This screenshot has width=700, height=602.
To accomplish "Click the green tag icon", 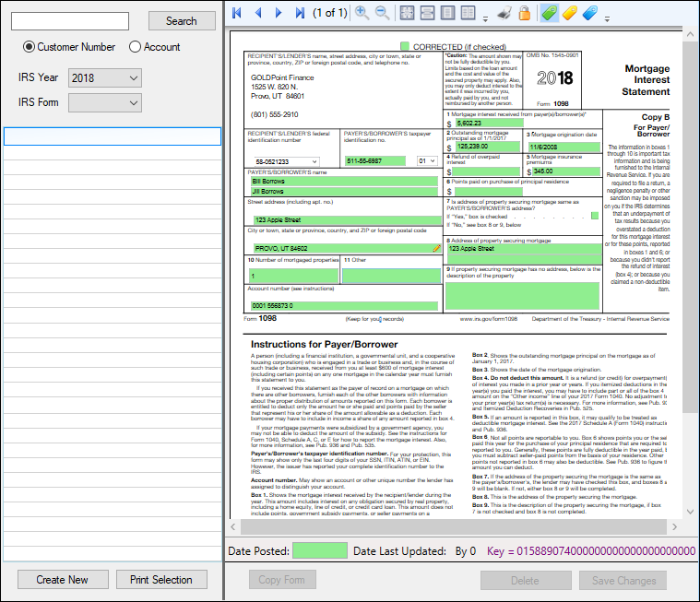I will pyautogui.click(x=549, y=13).
